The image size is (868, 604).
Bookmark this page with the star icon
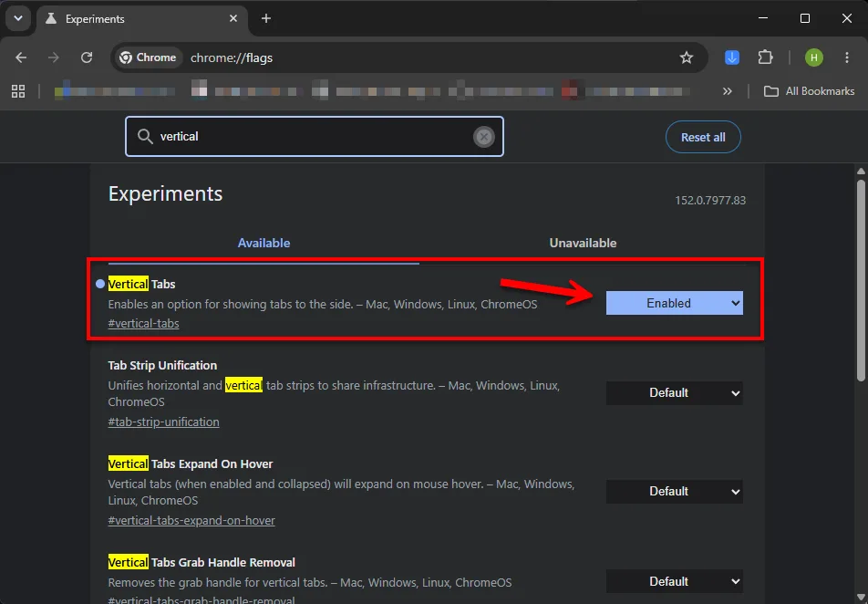click(x=687, y=57)
